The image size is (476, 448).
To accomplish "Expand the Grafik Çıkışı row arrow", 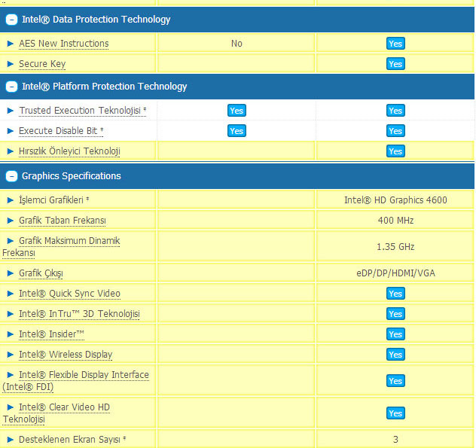I will (11, 273).
